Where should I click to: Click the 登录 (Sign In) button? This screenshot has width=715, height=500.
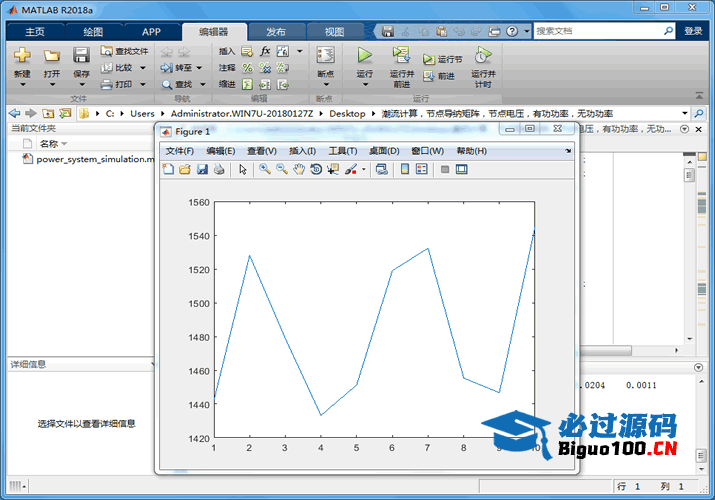(x=693, y=31)
